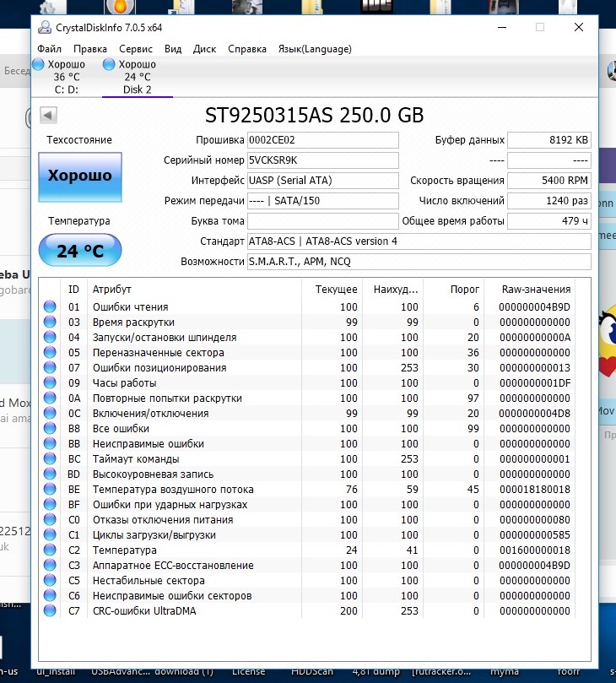Click the CrystalDiskInfo title bar app icon
Image resolution: width=616 pixels, height=683 pixels.
tap(44, 27)
